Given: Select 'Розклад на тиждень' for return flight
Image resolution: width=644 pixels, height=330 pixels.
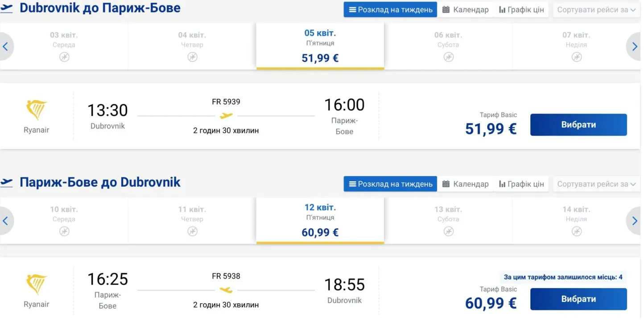Looking at the screenshot, I should [x=390, y=184].
